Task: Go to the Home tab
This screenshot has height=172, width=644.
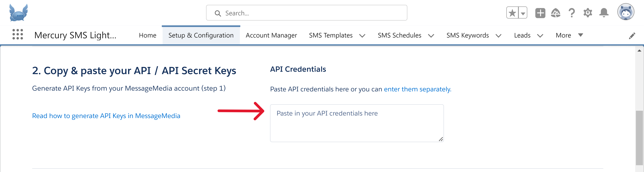Action: (x=148, y=35)
